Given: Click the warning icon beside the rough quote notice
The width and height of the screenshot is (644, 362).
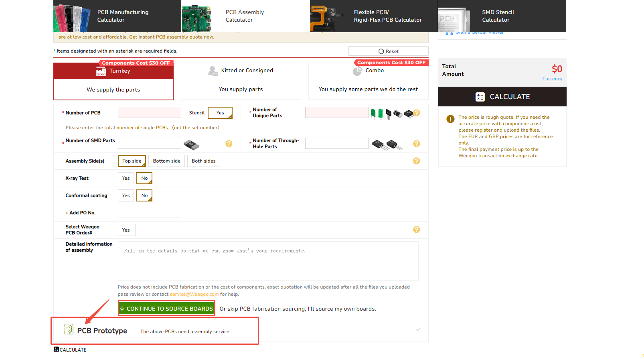Looking at the screenshot, I should click(x=450, y=119).
